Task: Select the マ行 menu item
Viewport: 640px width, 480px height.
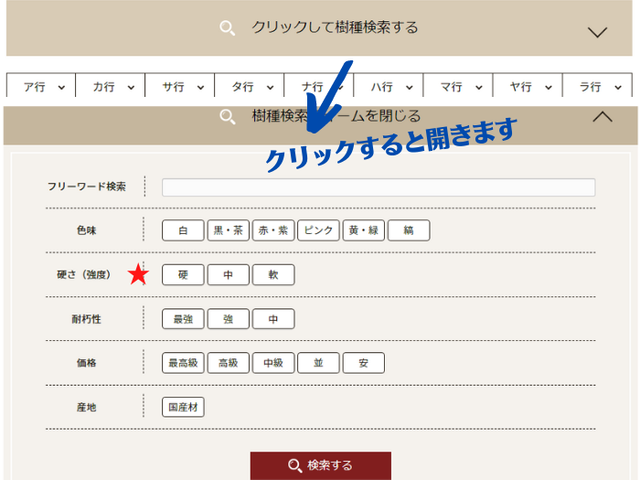Action: click(x=458, y=87)
